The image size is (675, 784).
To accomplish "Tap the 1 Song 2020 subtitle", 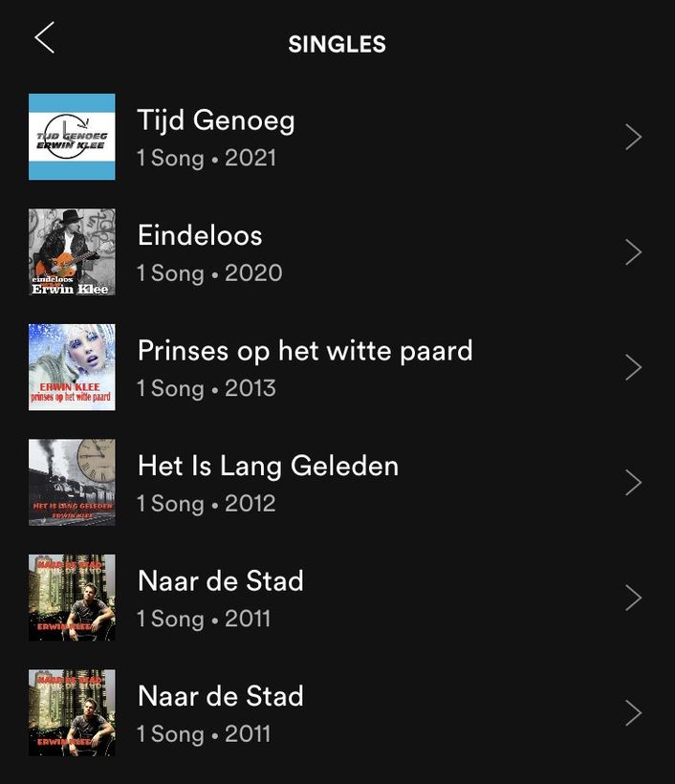I will (209, 273).
